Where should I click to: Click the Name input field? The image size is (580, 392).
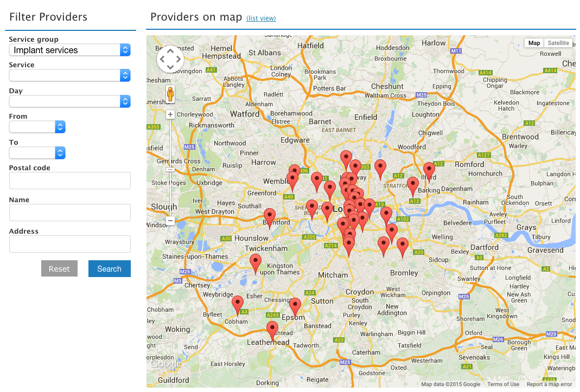coord(69,213)
